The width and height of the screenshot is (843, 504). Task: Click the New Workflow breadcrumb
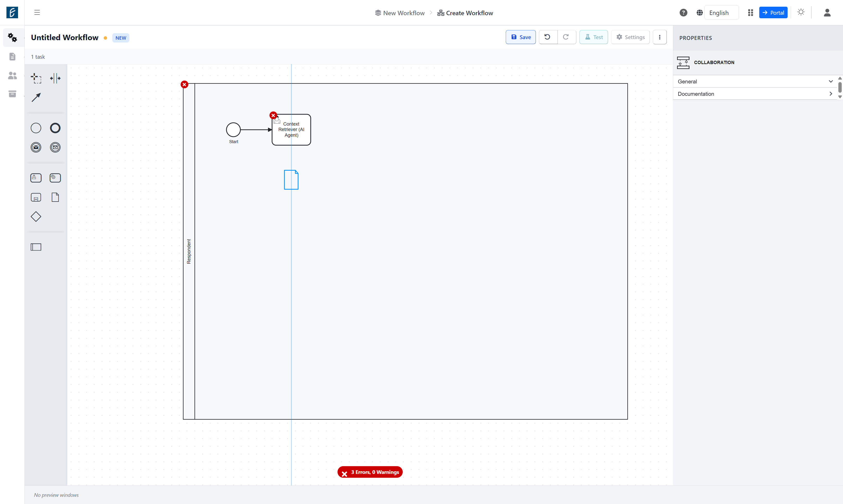(x=400, y=13)
